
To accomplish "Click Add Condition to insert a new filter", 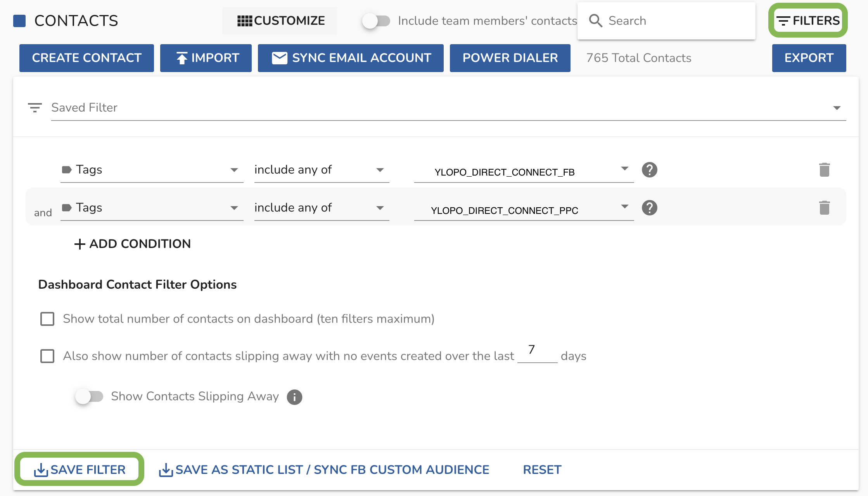I will (132, 244).
